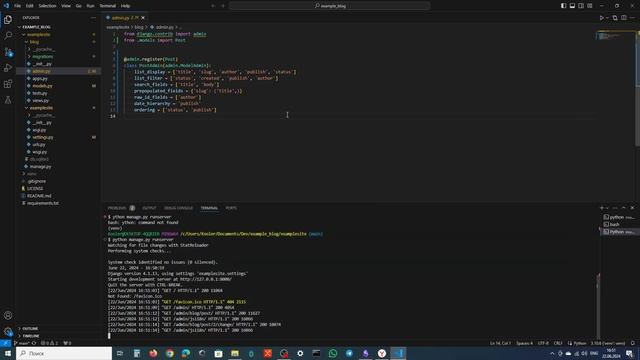Toggle the bottom panel layout button

pos(572,6)
